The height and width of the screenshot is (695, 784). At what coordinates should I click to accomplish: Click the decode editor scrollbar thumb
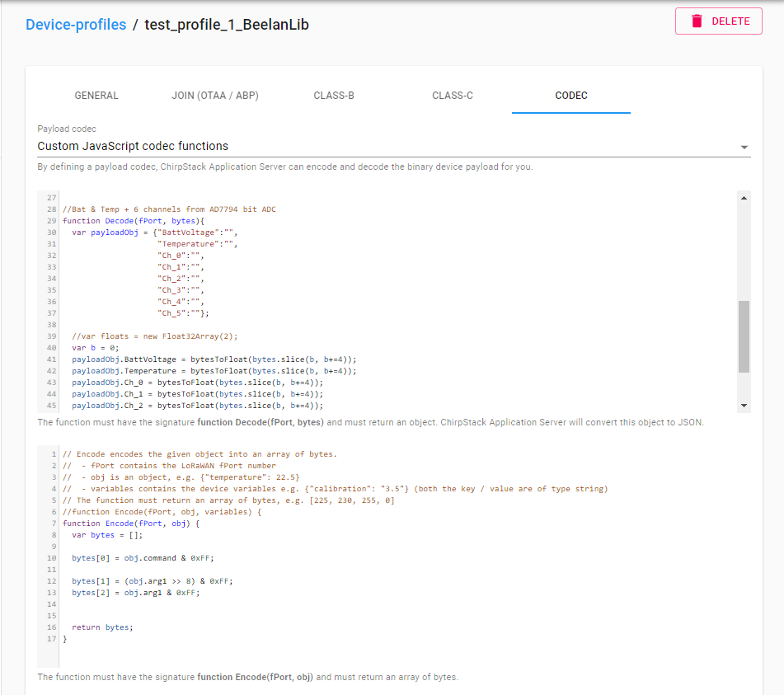744,336
